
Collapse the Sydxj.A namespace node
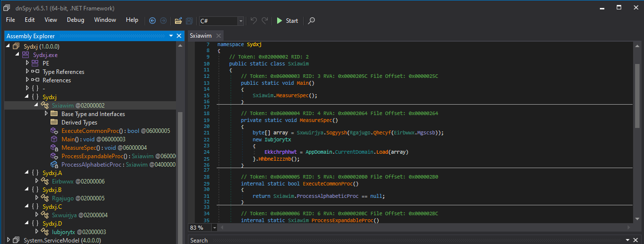coord(26,173)
